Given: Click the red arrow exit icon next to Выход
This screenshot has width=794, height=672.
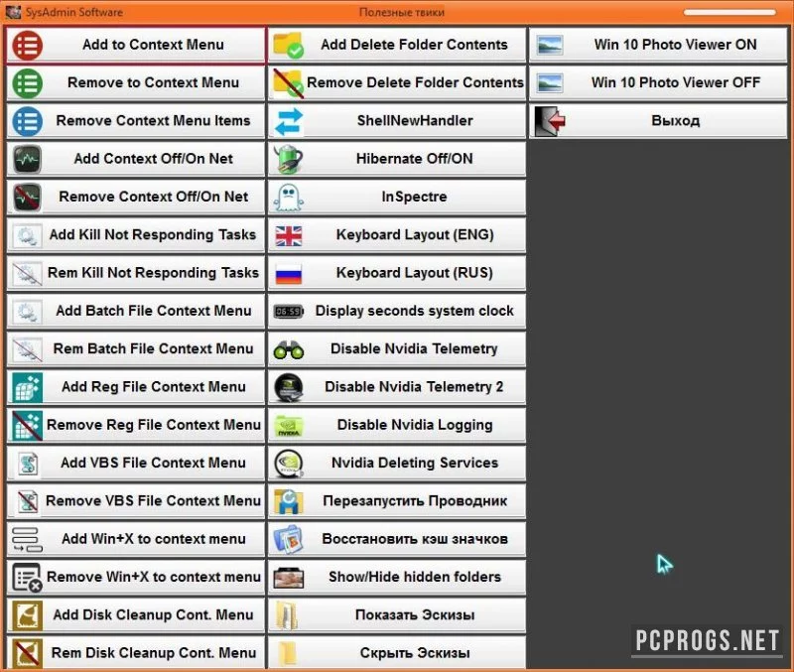Looking at the screenshot, I should click(550, 121).
